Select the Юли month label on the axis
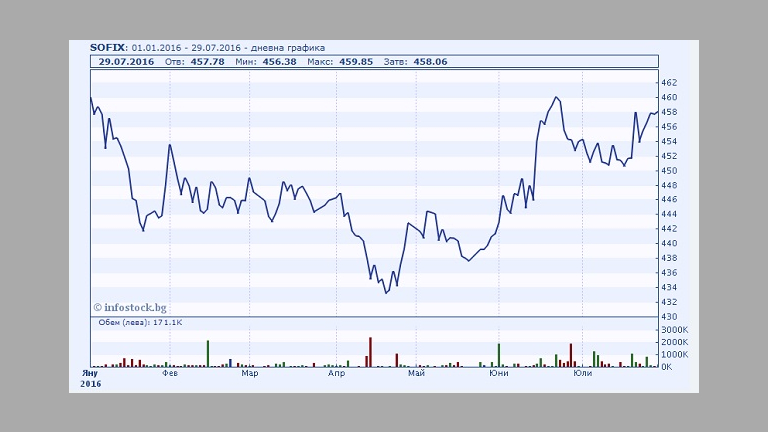The height and width of the screenshot is (432, 768). coord(582,374)
